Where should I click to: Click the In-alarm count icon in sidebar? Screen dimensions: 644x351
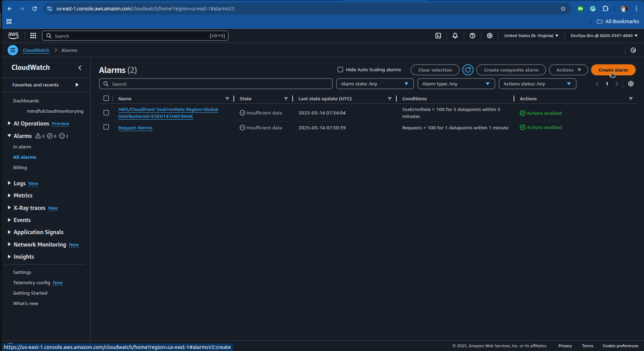[x=38, y=136]
